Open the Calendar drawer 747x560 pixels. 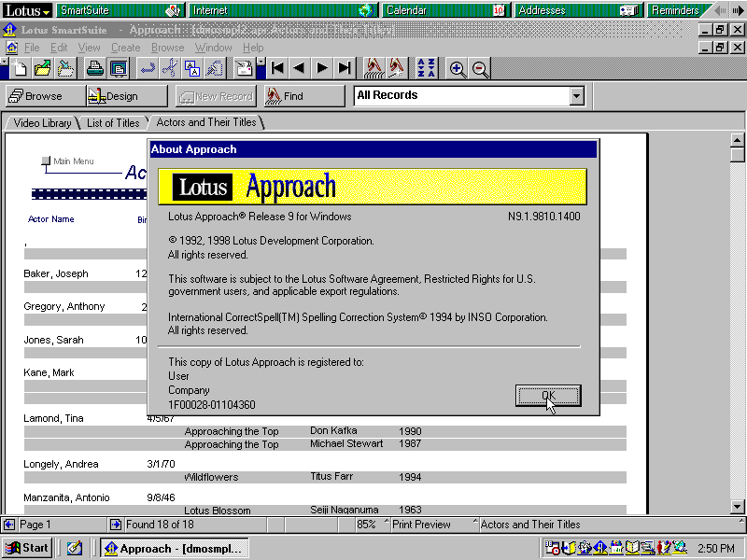click(x=445, y=10)
